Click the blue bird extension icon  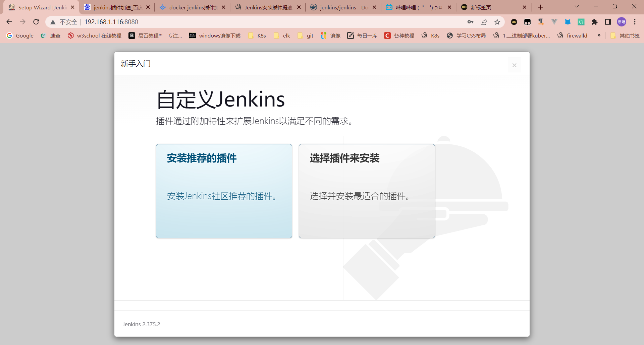(x=568, y=22)
